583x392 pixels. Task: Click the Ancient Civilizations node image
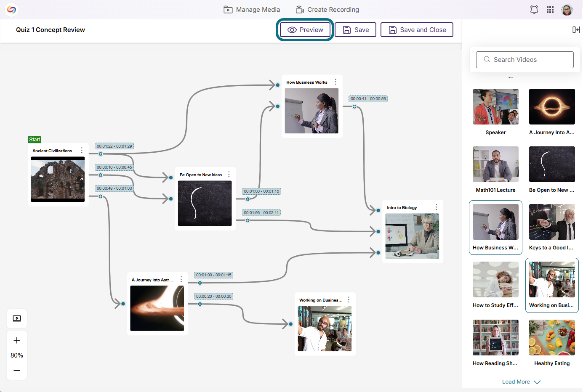click(58, 179)
